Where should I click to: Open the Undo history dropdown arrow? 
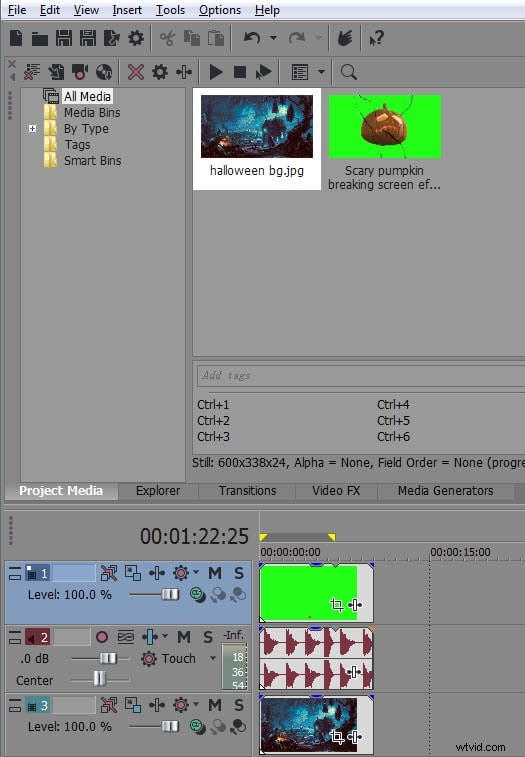(273, 38)
